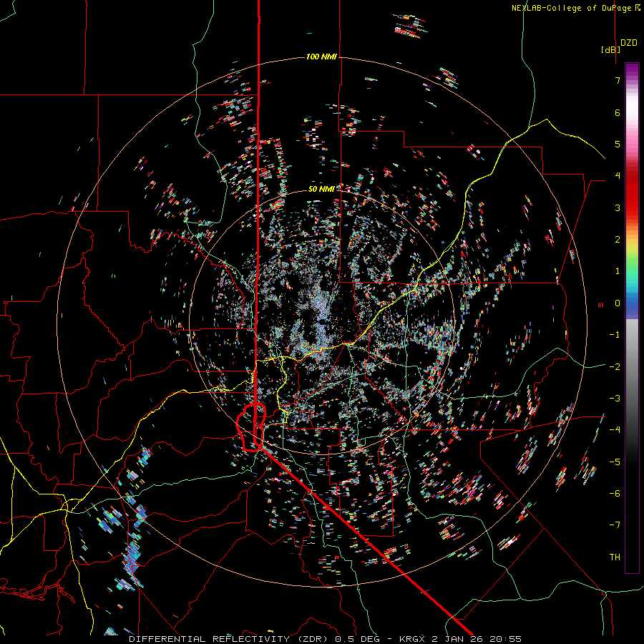644x644 pixels.
Task: Click the positive 2 scale label
Action: point(618,240)
